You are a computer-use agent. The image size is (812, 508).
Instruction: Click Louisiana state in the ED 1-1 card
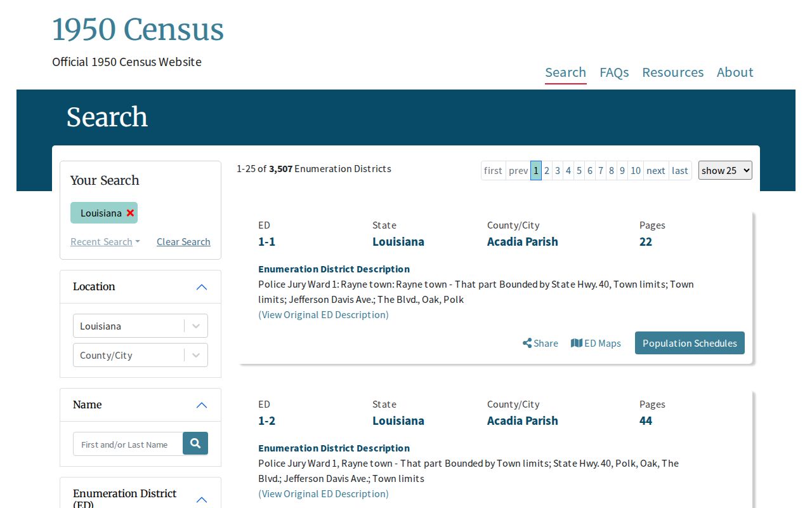coord(398,241)
